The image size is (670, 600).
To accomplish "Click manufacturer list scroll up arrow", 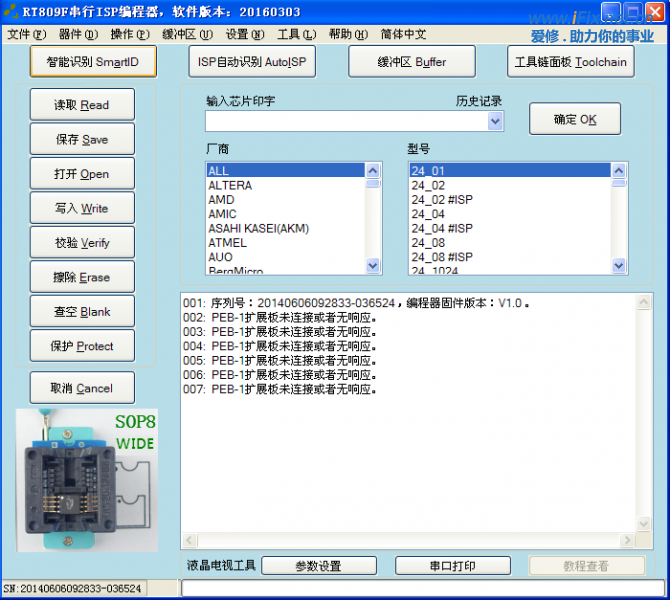I will (373, 171).
